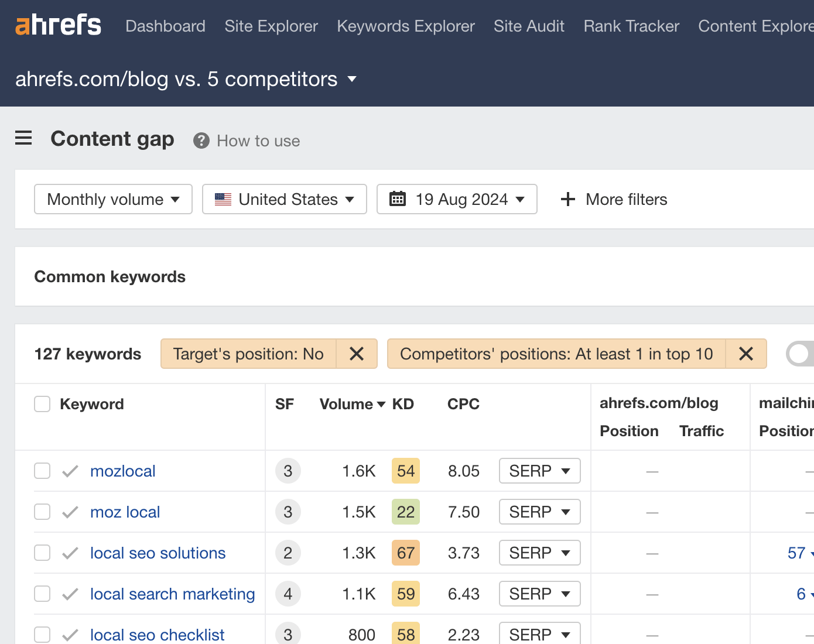This screenshot has height=644, width=814.
Task: Remove the Target's position filter
Action: [357, 354]
